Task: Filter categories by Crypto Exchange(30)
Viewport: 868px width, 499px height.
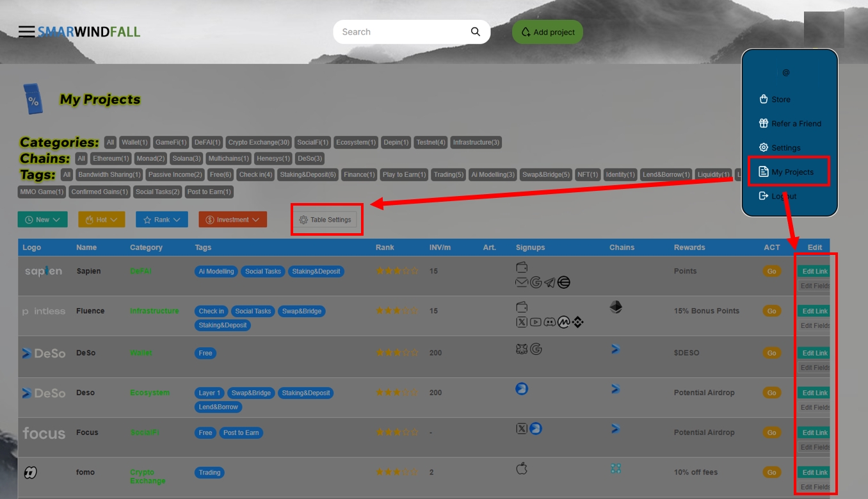Action: (259, 142)
